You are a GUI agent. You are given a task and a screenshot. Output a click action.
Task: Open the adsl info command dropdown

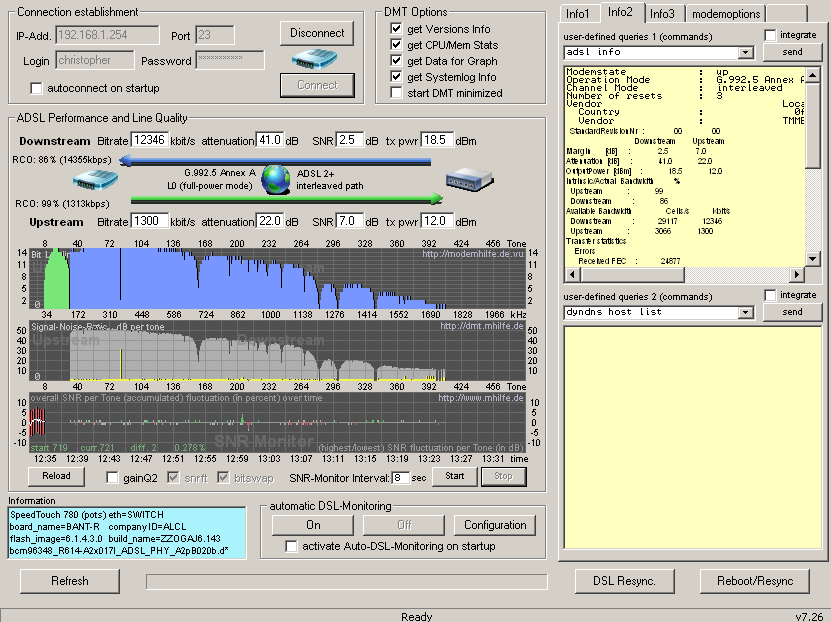[745, 51]
